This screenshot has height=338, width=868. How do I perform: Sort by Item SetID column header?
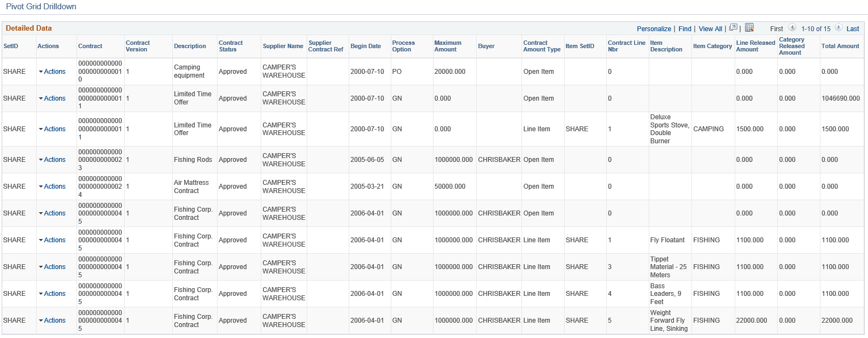point(580,46)
